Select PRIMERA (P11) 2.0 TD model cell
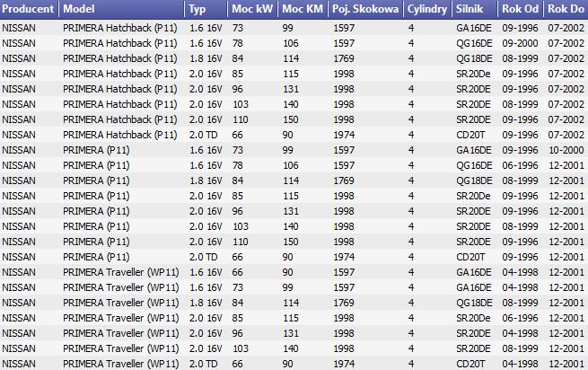 [x=96, y=257]
